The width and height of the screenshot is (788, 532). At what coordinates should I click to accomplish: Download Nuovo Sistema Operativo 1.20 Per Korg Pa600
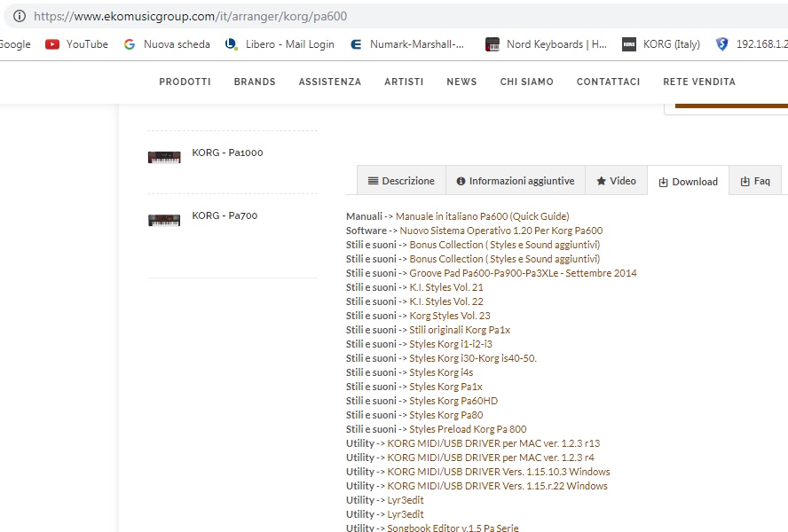(501, 231)
